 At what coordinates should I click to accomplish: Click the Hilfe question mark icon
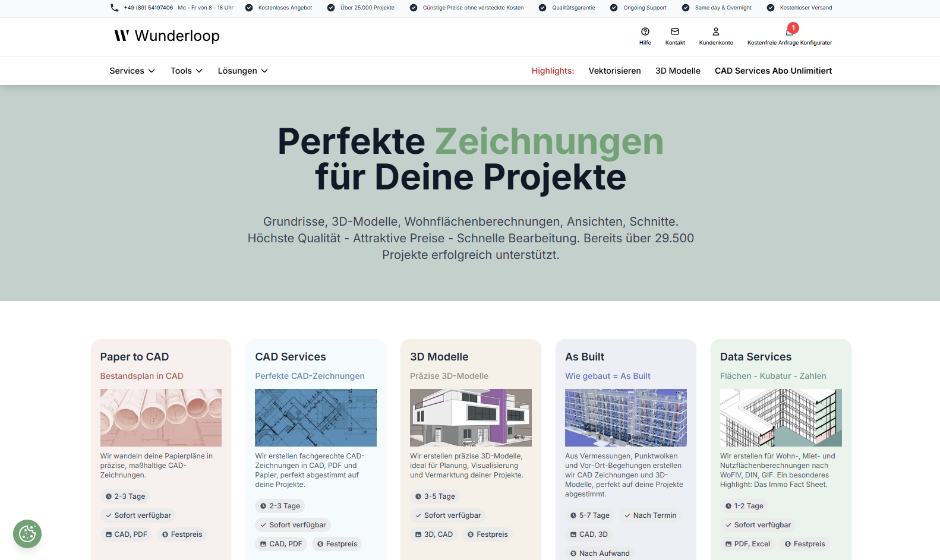(645, 31)
